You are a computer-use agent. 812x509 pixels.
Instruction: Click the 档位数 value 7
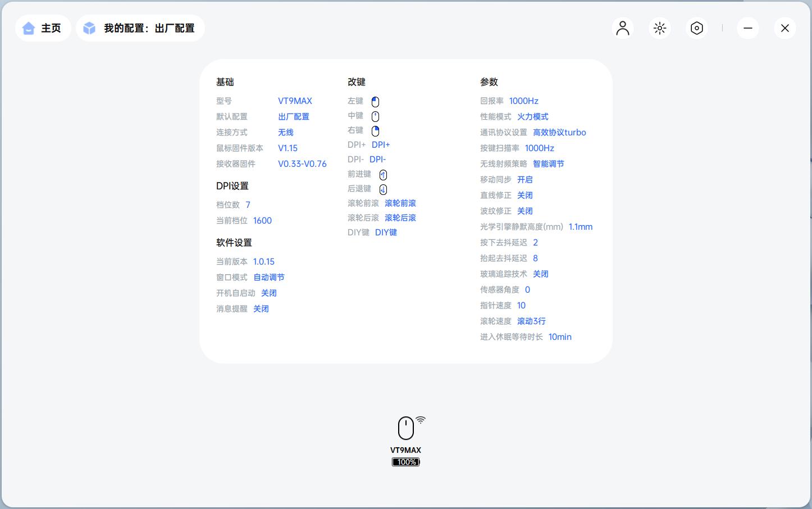pyautogui.click(x=248, y=205)
